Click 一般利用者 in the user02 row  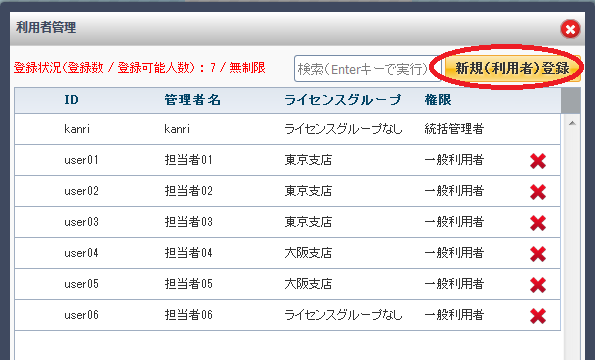pyautogui.click(x=454, y=191)
